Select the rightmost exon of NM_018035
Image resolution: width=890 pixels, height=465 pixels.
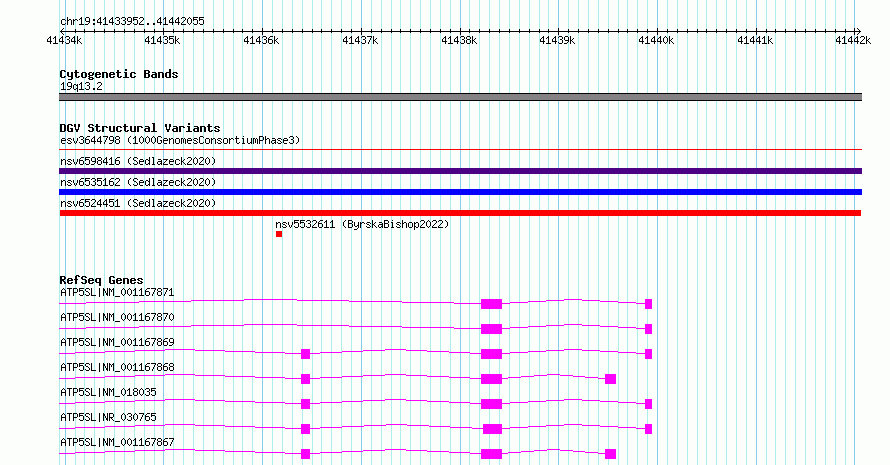tap(649, 404)
